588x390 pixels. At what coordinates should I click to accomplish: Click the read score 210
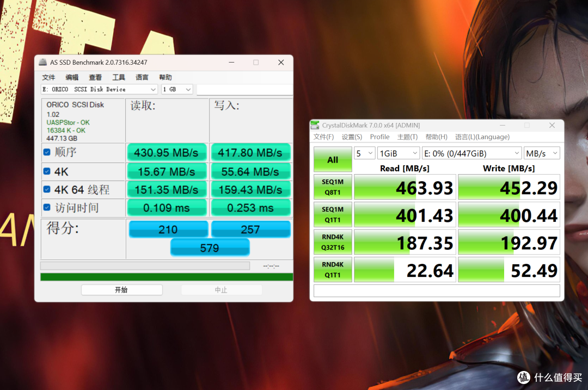click(x=168, y=230)
